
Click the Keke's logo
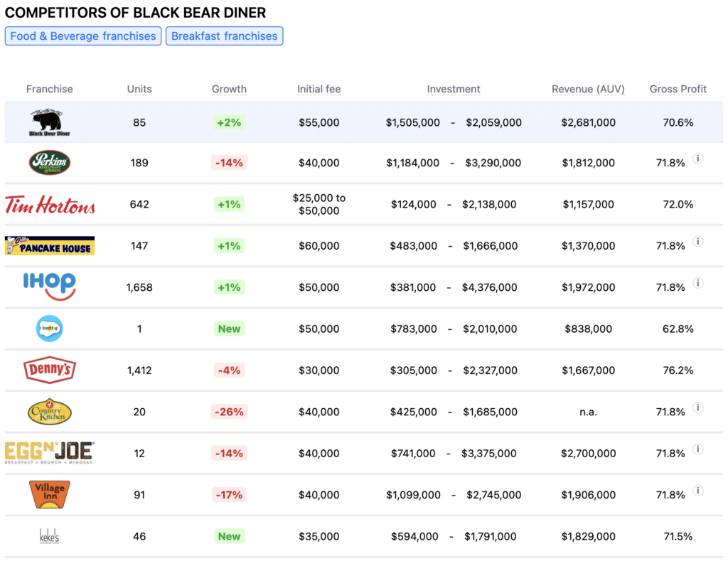pos(49,536)
